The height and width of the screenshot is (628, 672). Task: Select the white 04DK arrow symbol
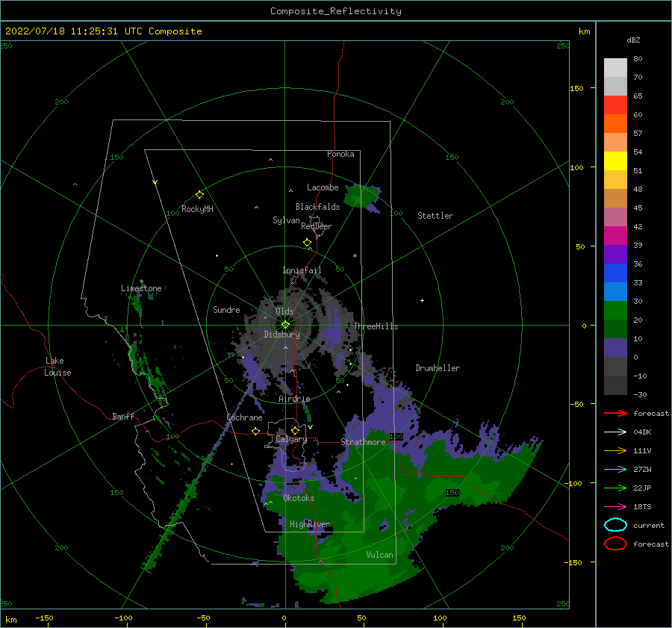click(615, 432)
